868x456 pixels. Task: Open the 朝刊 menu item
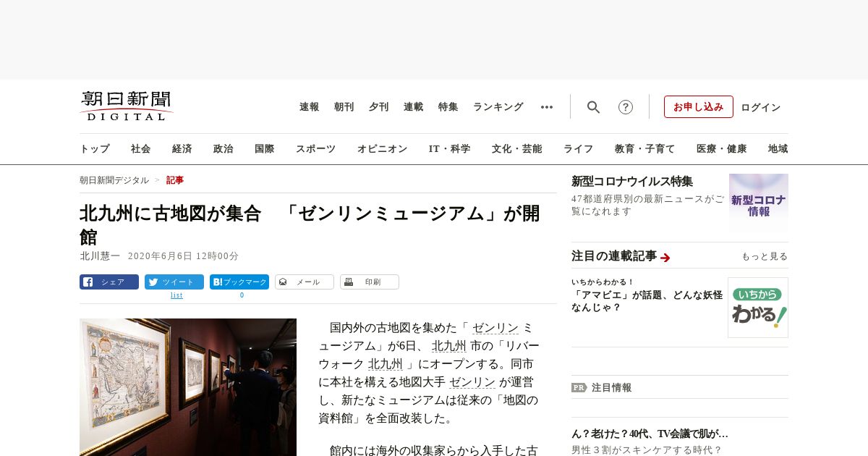tap(344, 107)
